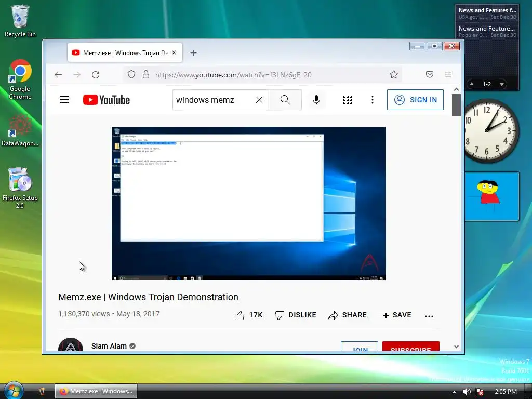
Task: Open the Siam Alam channel name link
Action: [x=109, y=346]
